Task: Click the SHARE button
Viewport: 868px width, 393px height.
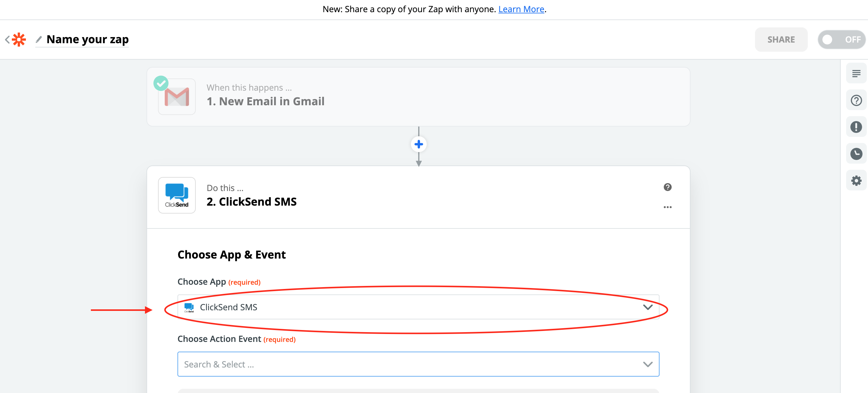Action: [x=781, y=40]
